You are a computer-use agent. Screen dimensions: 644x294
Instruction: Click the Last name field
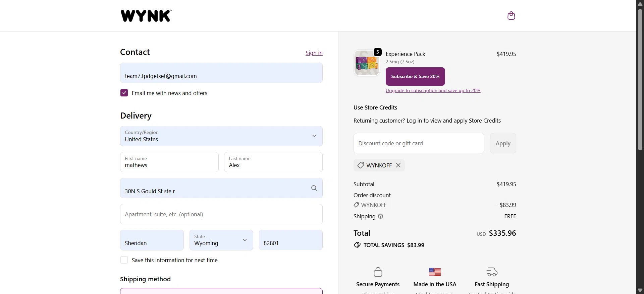pos(273,162)
